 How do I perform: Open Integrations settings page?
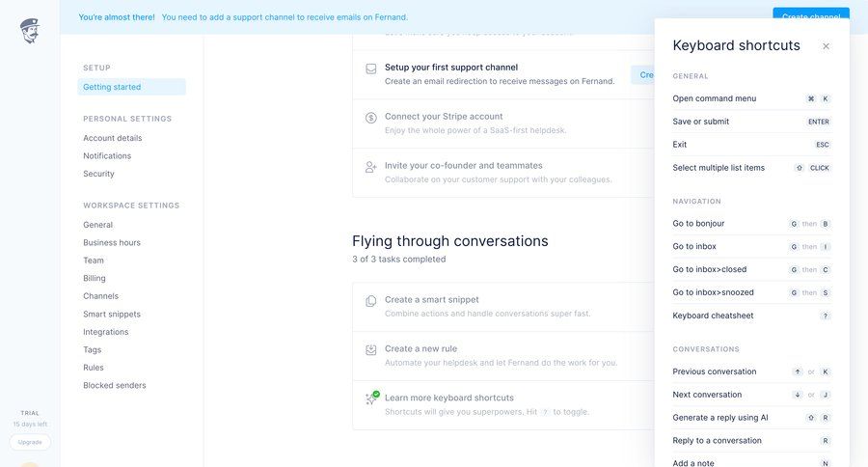[105, 332]
